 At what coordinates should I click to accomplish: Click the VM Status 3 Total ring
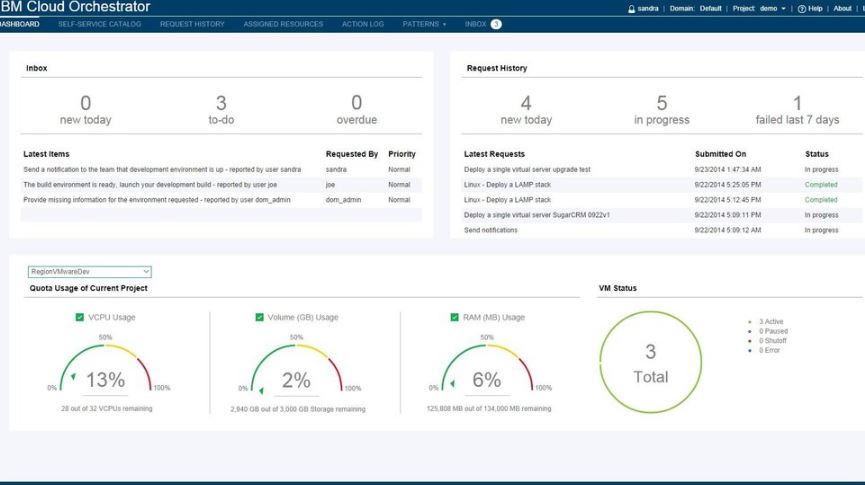[x=650, y=362]
